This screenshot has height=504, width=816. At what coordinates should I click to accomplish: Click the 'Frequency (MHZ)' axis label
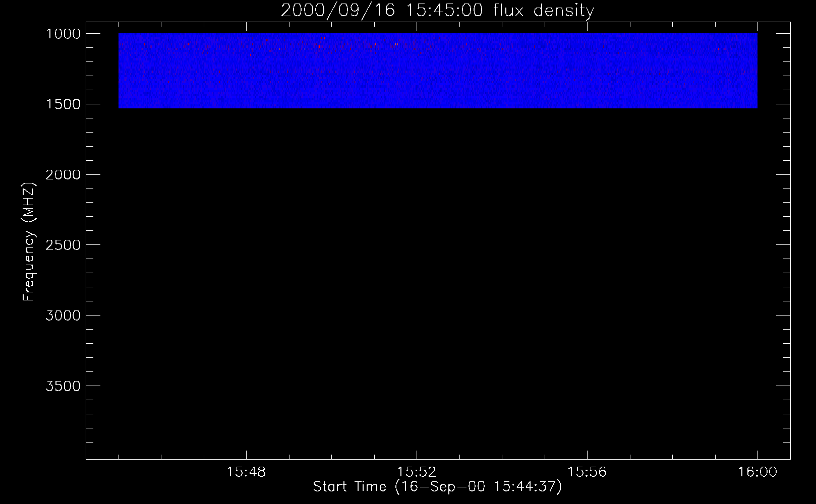pos(28,242)
